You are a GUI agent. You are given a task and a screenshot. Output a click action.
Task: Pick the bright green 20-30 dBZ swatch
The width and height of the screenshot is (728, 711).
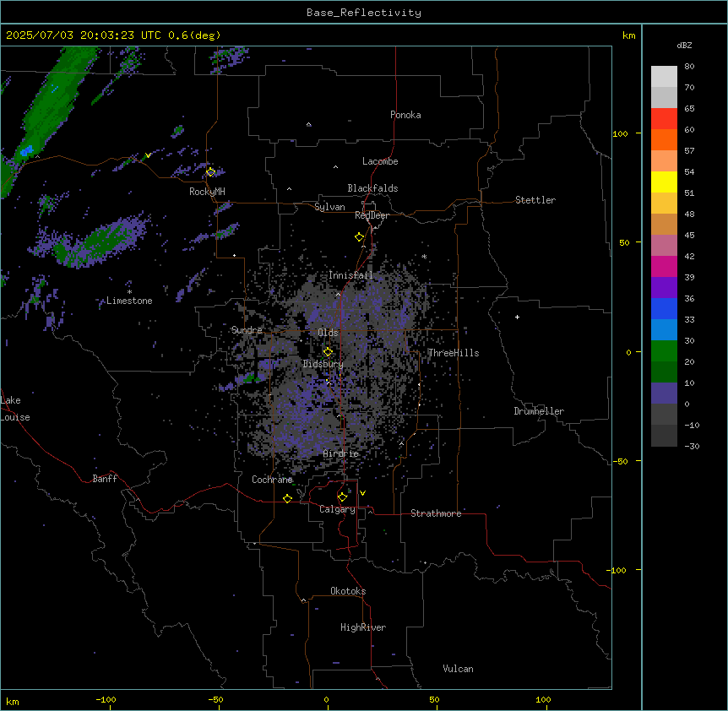pyautogui.click(x=664, y=351)
